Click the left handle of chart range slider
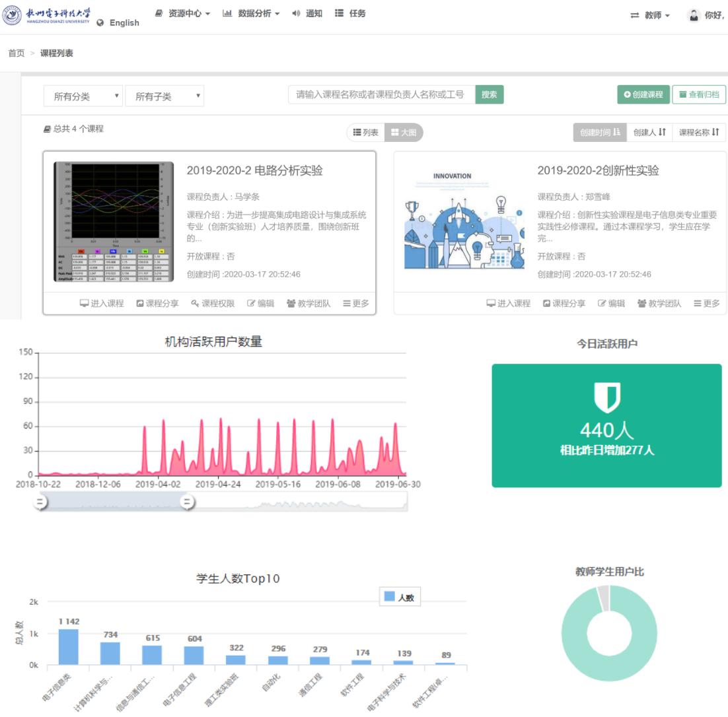 [x=40, y=502]
